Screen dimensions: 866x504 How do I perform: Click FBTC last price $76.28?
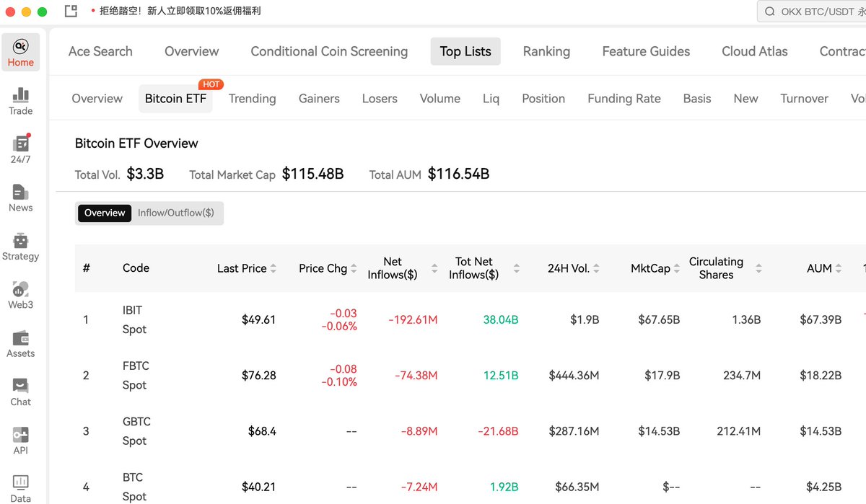tap(258, 375)
